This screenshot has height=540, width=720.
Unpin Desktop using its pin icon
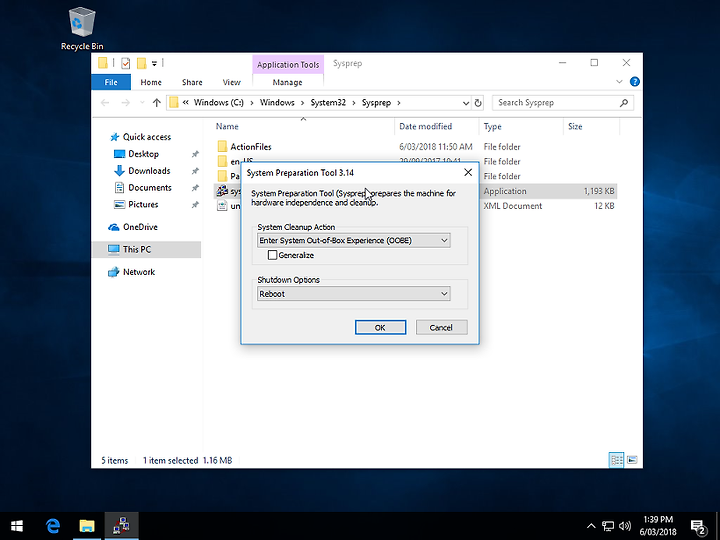point(195,154)
